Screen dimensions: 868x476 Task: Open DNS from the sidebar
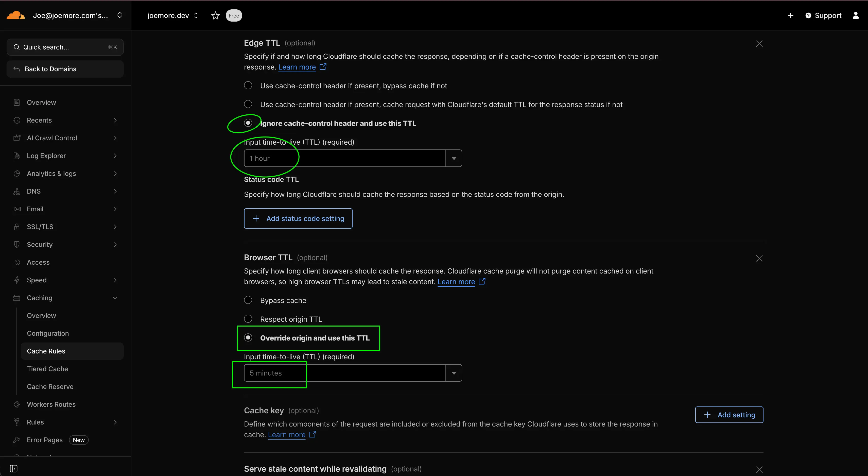click(34, 191)
